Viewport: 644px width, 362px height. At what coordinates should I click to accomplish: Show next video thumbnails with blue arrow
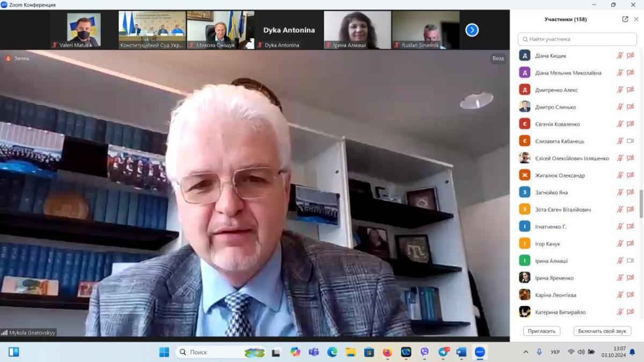(x=472, y=30)
